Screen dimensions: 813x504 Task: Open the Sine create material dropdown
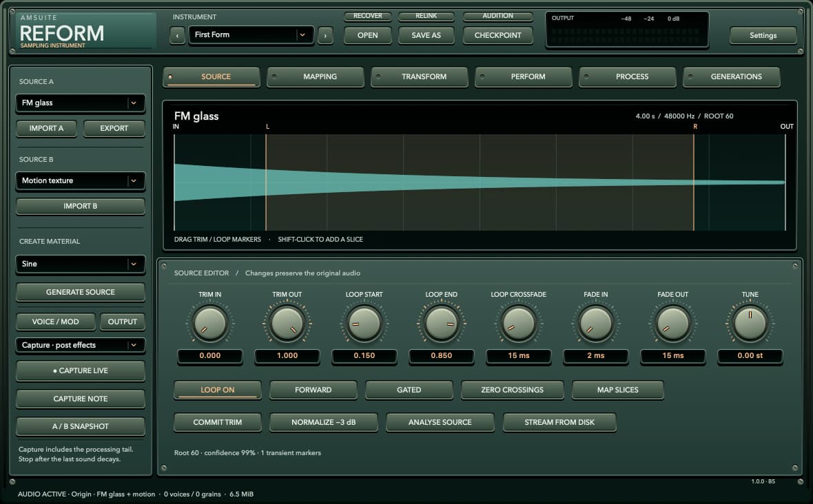click(81, 264)
